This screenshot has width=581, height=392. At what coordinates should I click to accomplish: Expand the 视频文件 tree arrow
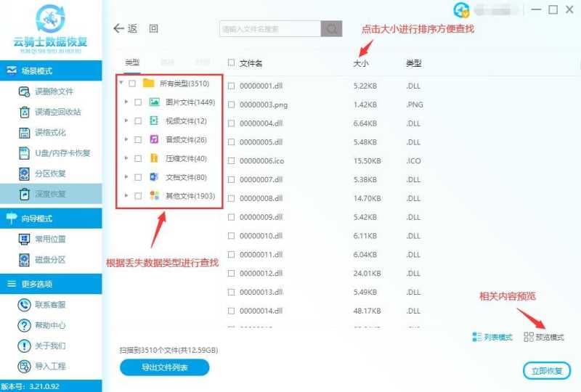126,121
